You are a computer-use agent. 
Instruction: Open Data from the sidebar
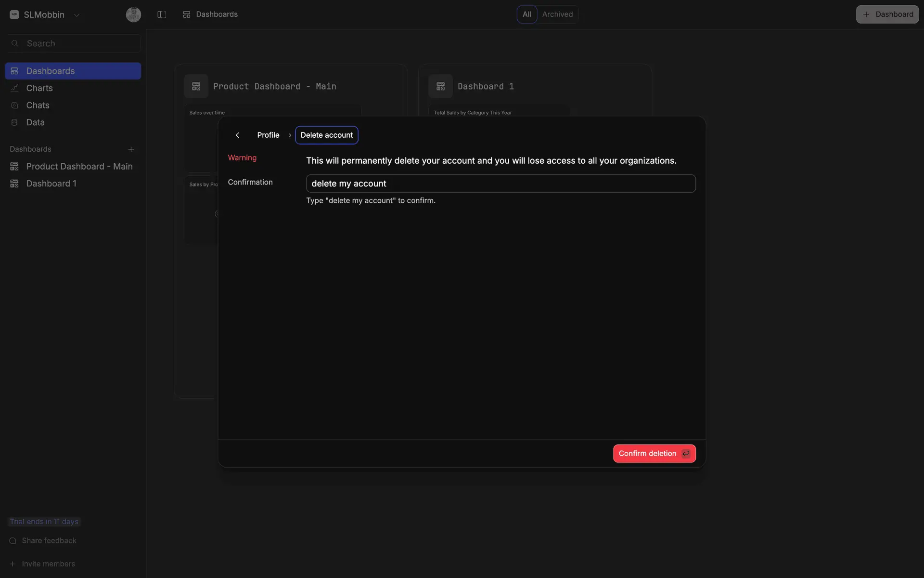(x=35, y=122)
